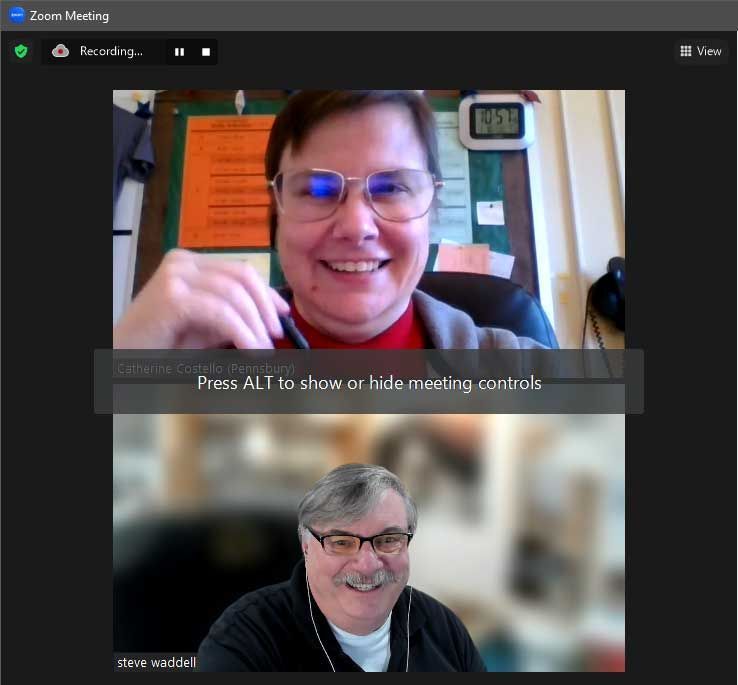Click the 'steve waddell' name label
This screenshot has width=738, height=685.
point(156,662)
